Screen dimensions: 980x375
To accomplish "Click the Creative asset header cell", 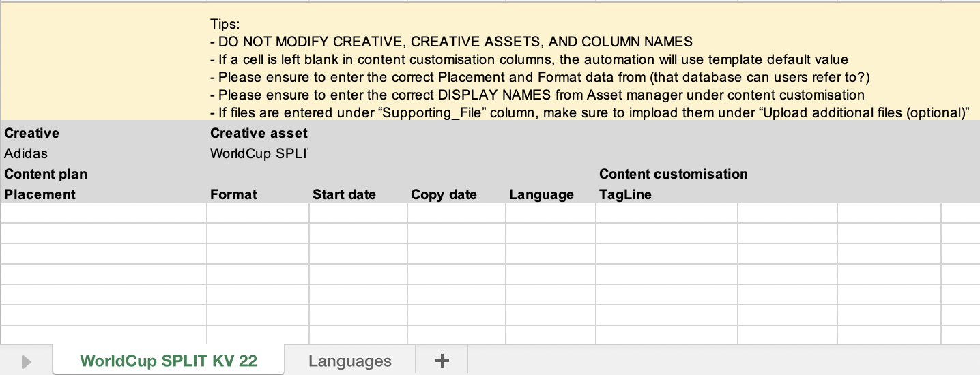I will (258, 133).
